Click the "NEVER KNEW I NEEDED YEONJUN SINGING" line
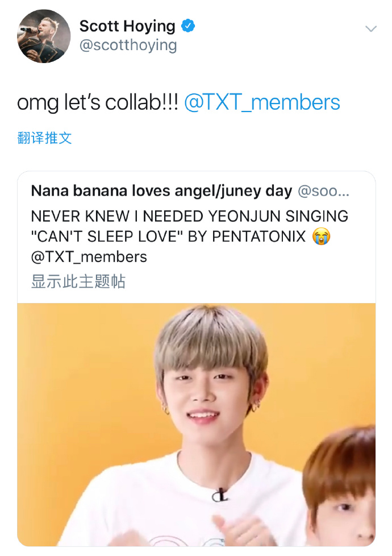The width and height of the screenshot is (392, 556). (189, 217)
